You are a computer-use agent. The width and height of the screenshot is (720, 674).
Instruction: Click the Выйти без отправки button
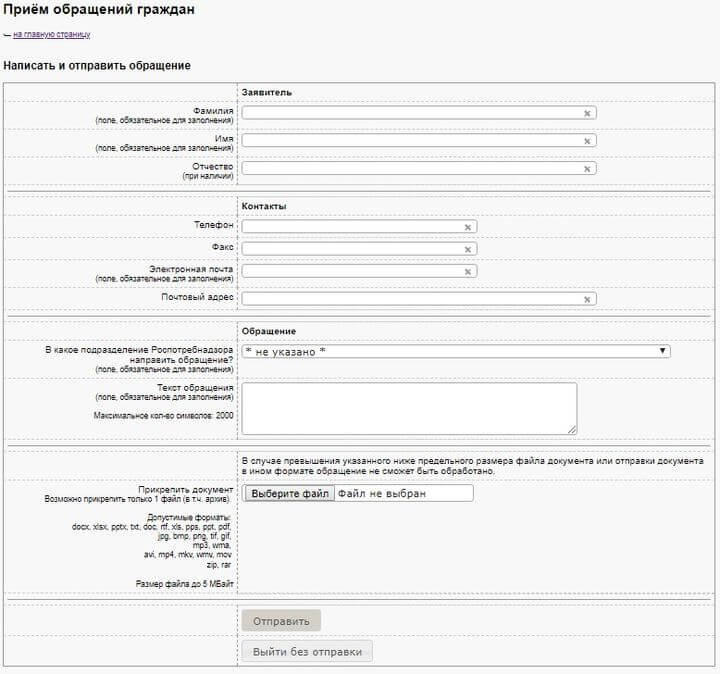pos(307,652)
